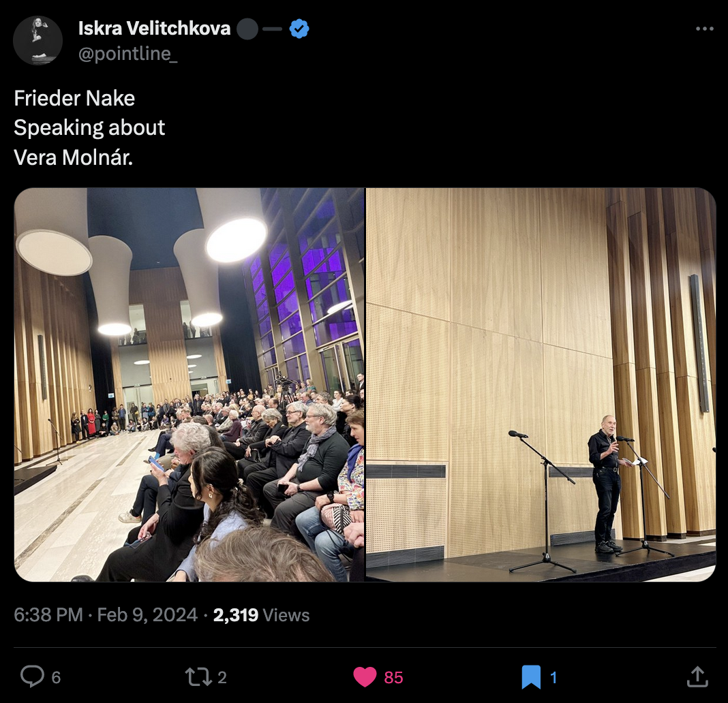Open the 6:38 PM · Feb 9, 2024 timestamp
This screenshot has width=728, height=703.
[x=106, y=615]
